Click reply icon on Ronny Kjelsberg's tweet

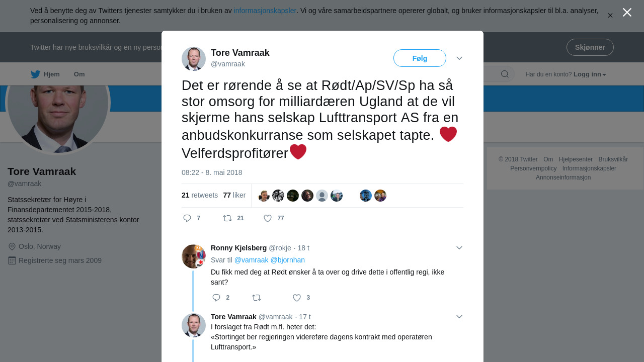[216, 298]
